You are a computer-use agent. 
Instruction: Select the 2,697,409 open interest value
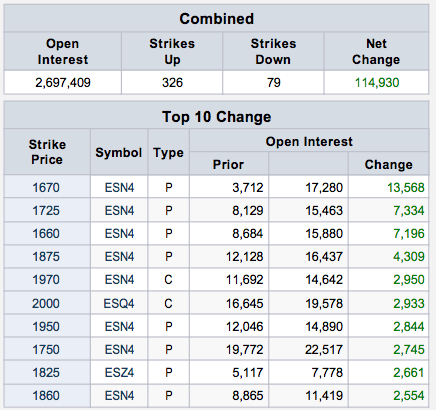pyautogui.click(x=63, y=82)
